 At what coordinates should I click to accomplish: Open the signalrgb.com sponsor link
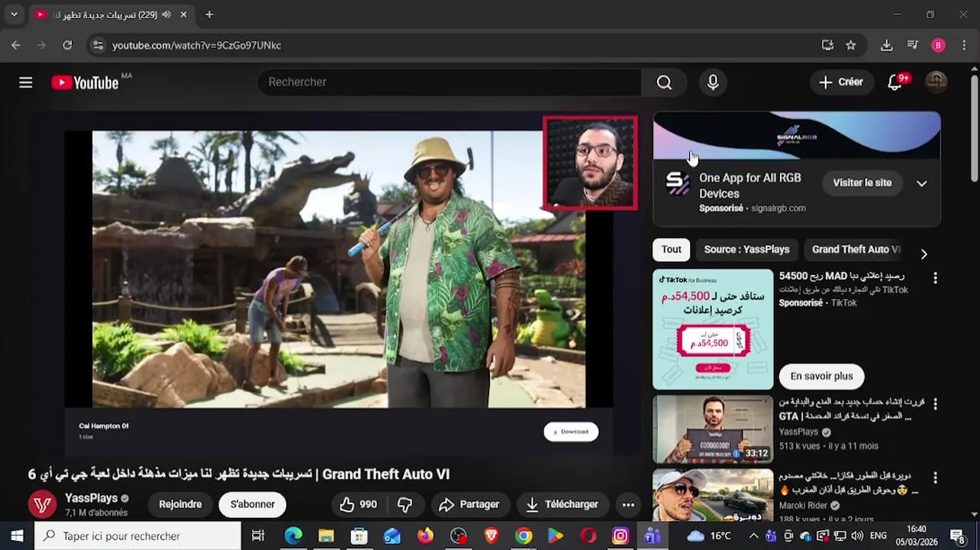point(779,208)
